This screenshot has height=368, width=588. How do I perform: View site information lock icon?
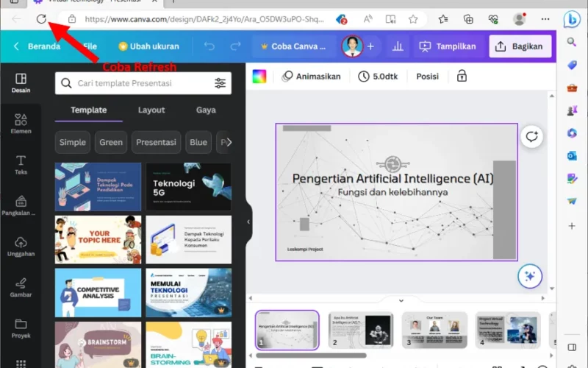72,19
